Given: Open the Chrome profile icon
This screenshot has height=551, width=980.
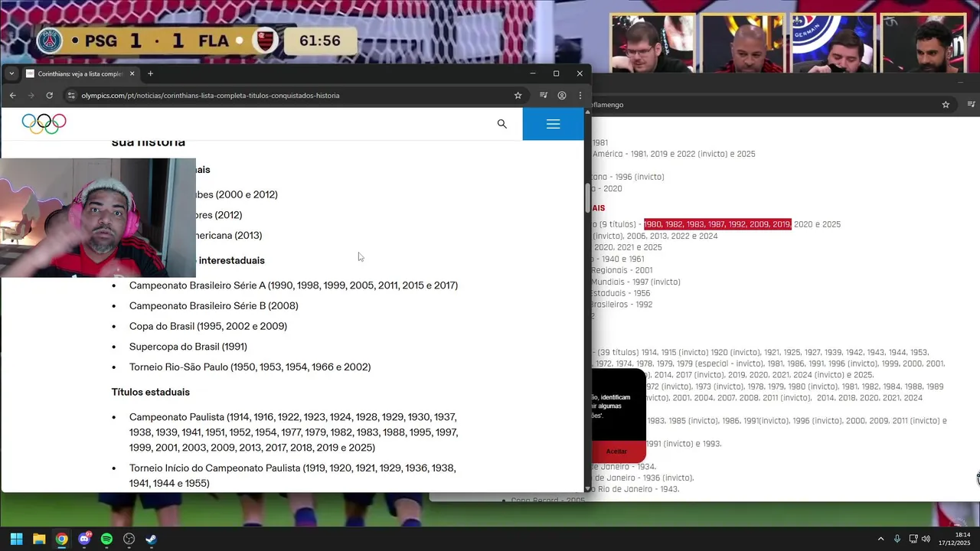Looking at the screenshot, I should pyautogui.click(x=562, y=96).
